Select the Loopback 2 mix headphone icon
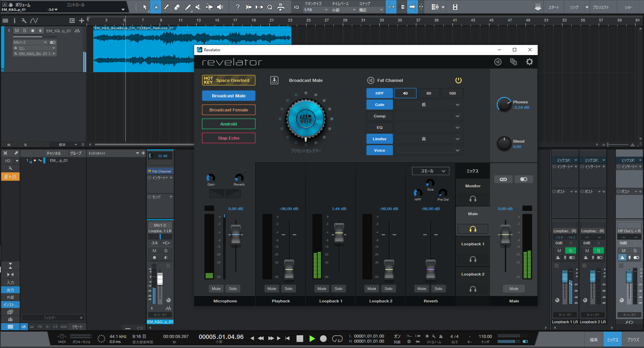 473,289
